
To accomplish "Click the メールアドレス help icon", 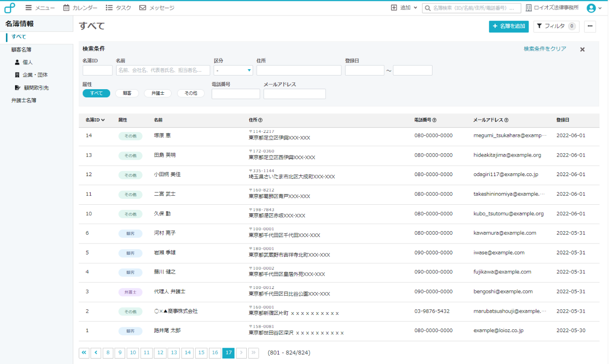I will [506, 121].
